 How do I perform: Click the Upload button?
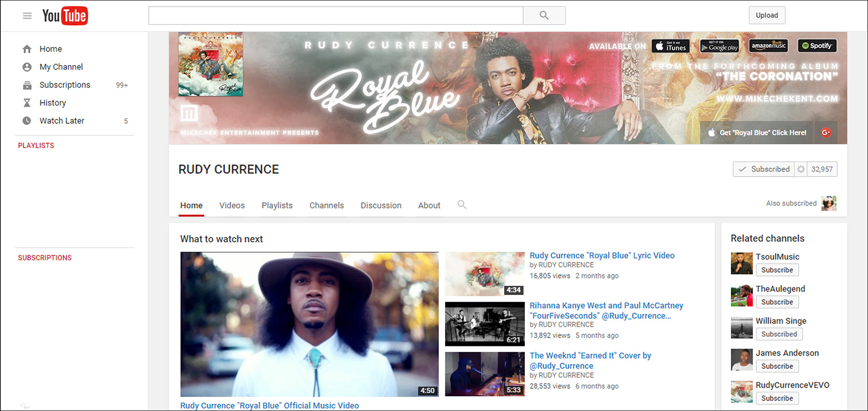pos(767,15)
